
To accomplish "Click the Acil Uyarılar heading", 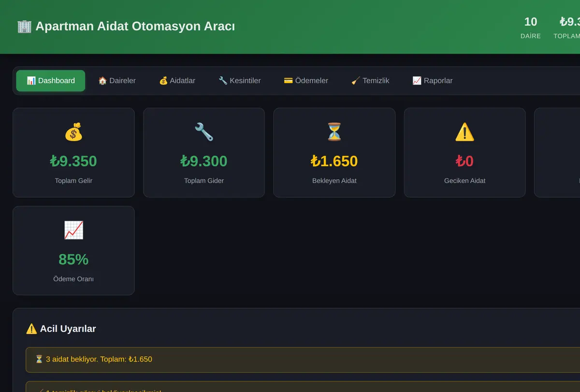I will point(68,329).
